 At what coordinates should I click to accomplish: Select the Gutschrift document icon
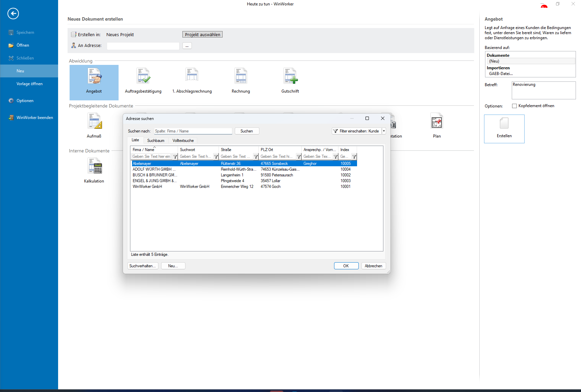tap(290, 76)
